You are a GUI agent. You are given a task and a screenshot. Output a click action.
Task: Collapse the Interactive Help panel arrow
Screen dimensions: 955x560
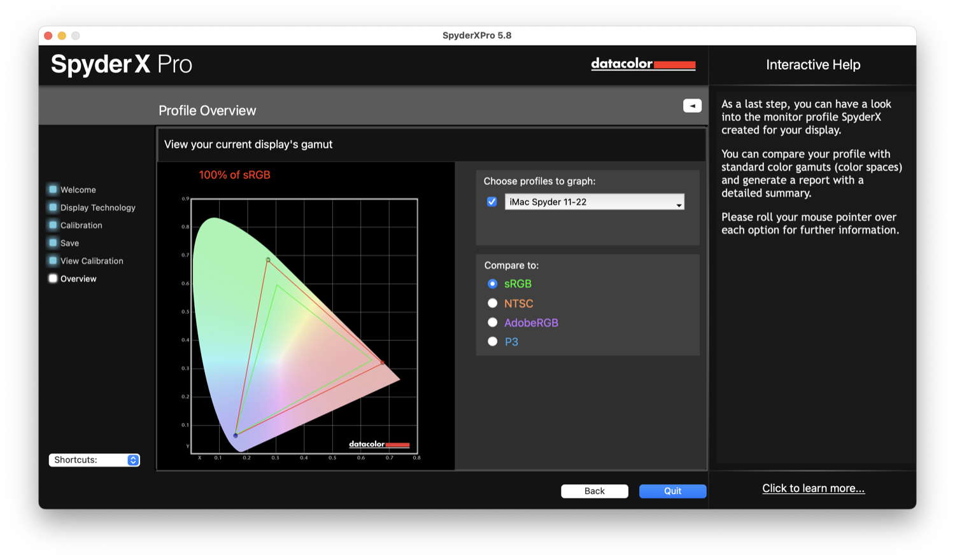pyautogui.click(x=692, y=106)
